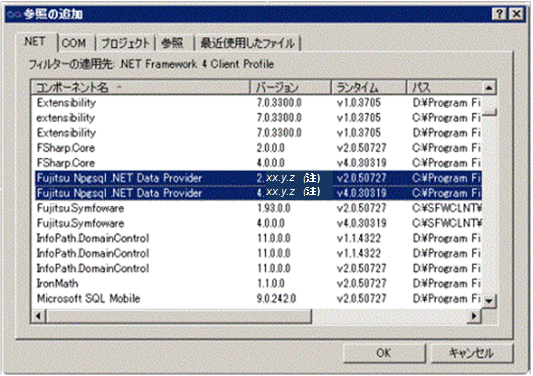The width and height of the screenshot is (533, 376).
Task: Open the プロジェクト tab
Action: (125, 43)
